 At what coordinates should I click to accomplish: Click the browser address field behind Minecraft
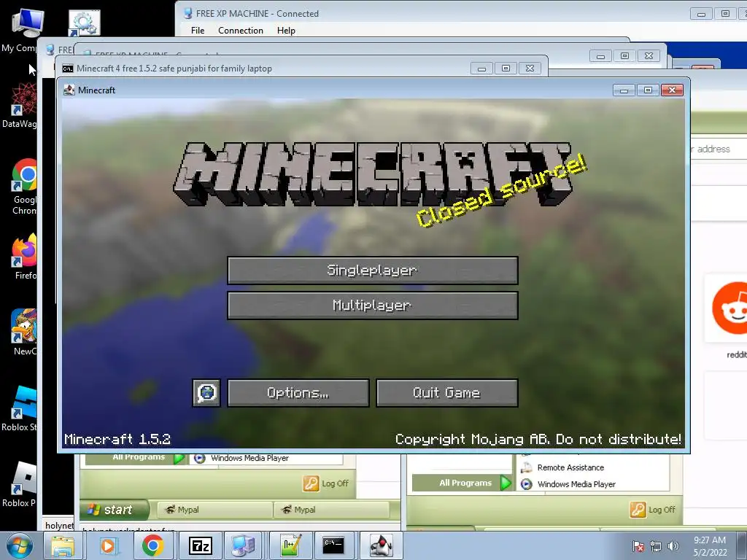[x=719, y=149]
